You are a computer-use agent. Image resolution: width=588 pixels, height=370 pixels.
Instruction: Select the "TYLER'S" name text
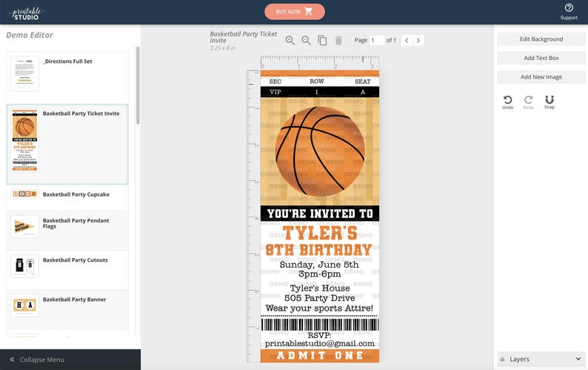click(x=320, y=233)
